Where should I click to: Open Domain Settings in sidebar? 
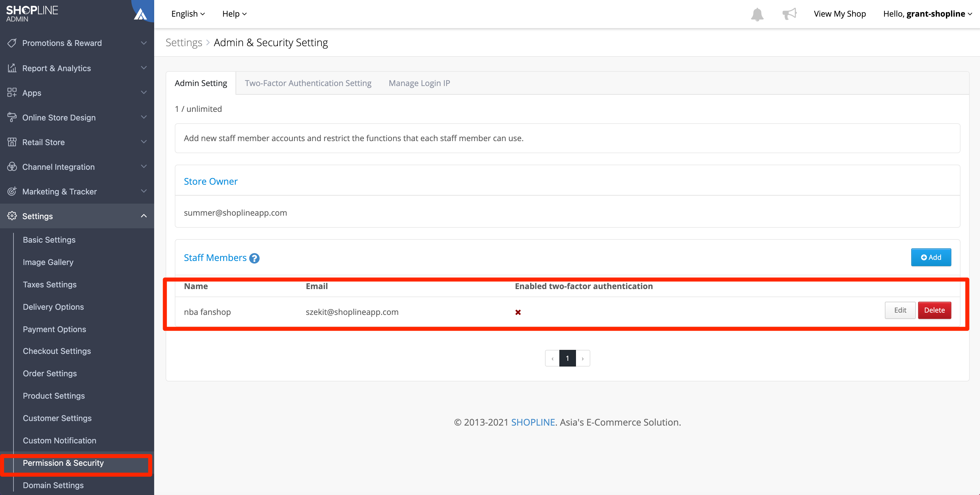click(53, 486)
